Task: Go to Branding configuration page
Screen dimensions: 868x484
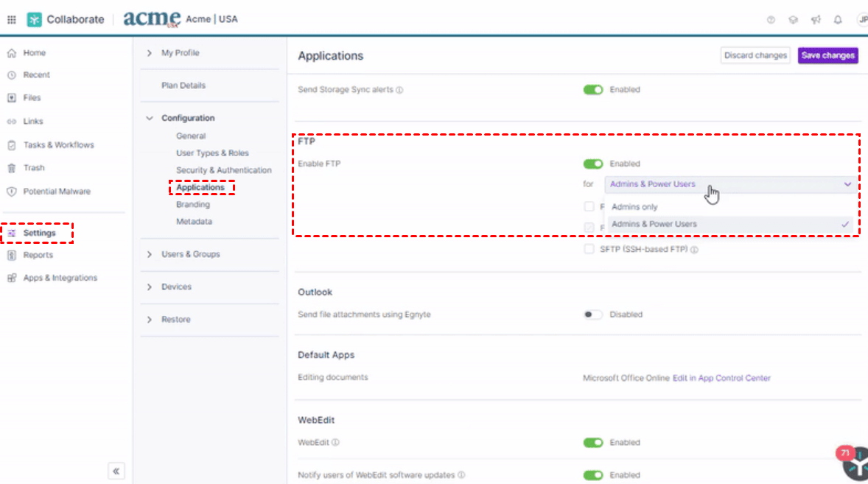Action: (192, 205)
